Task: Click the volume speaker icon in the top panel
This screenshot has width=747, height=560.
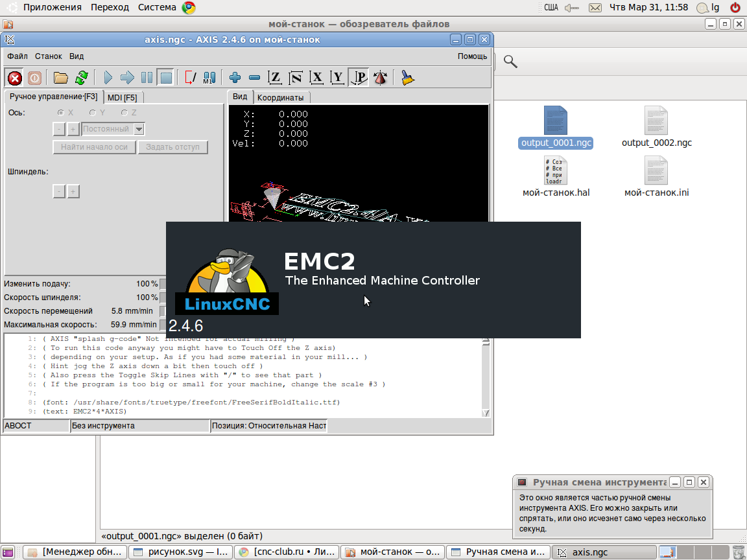Action: tap(572, 8)
